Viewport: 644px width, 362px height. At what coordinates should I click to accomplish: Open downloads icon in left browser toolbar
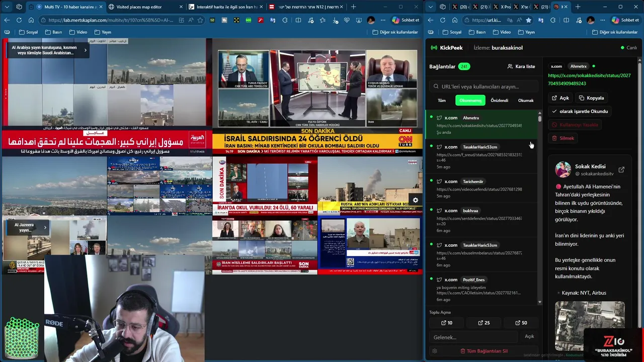pos(335,20)
